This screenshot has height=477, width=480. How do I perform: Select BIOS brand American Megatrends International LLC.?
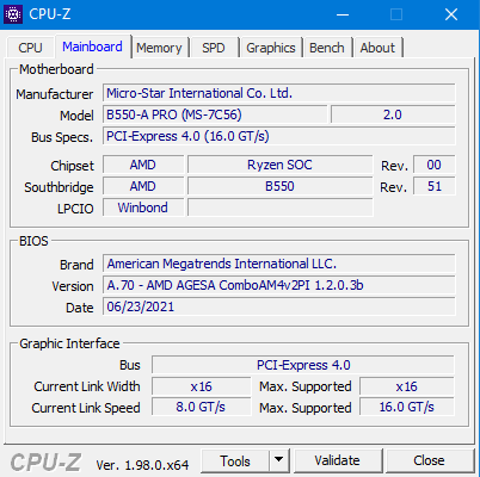(279, 264)
